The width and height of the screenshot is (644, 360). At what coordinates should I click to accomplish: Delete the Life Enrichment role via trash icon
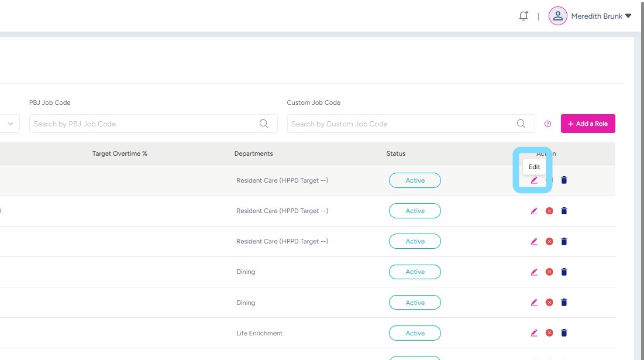564,333
